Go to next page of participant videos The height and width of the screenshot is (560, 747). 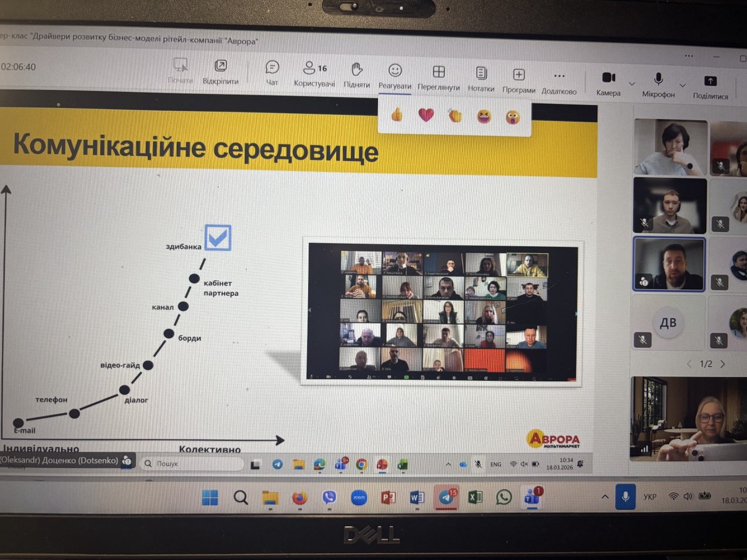(x=723, y=364)
